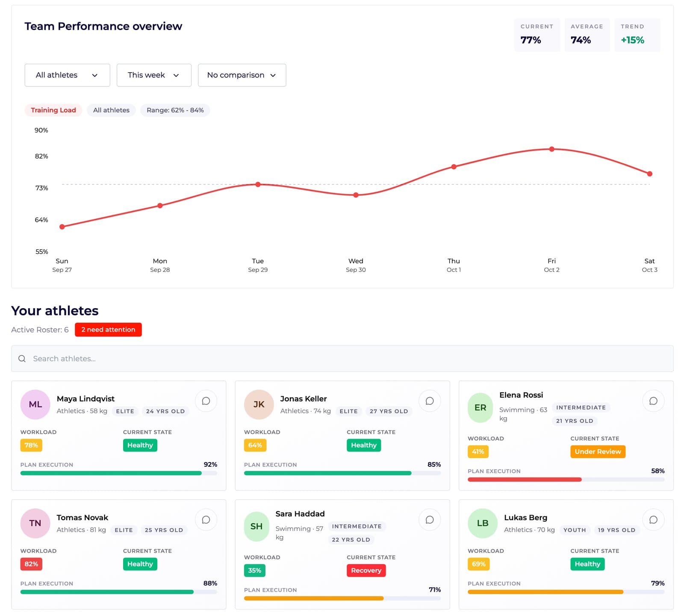Viewport: 684px width, 616px height.
Task: Select the Training Load chip
Action: pos(53,110)
